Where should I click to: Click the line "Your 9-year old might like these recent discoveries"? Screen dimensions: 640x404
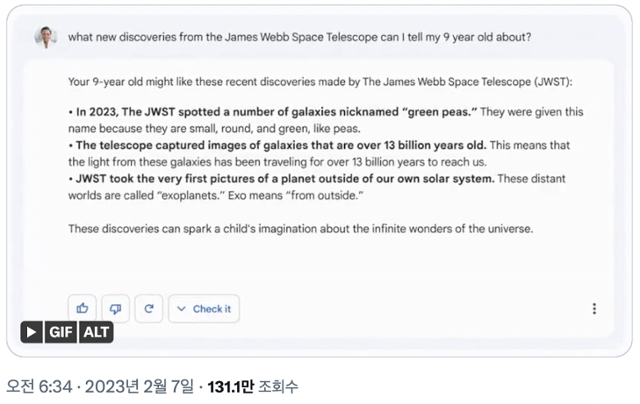click(x=320, y=82)
